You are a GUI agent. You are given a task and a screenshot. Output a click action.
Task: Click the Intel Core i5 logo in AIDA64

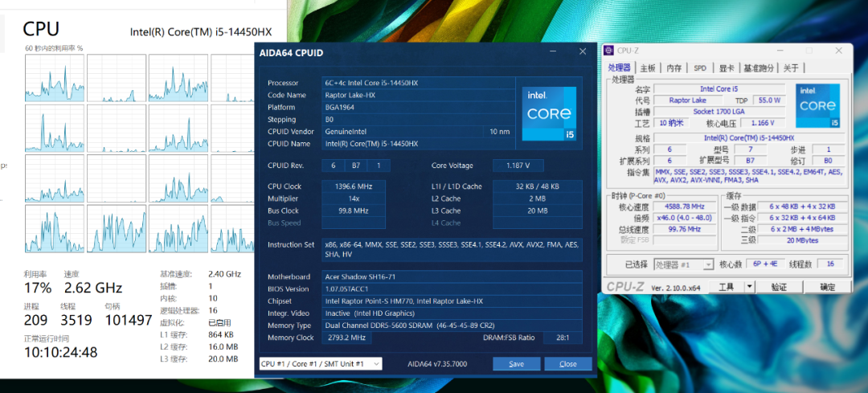[549, 113]
